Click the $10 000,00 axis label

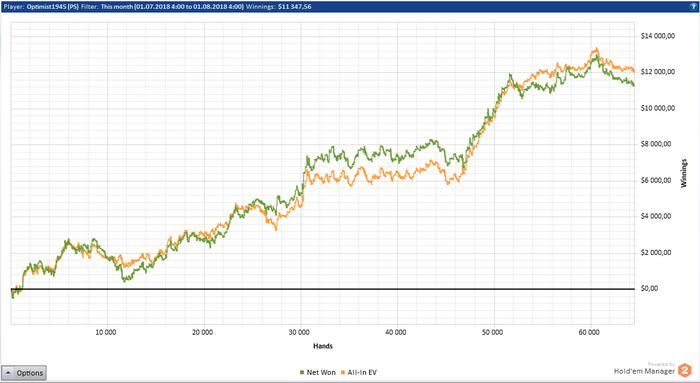[658, 108]
